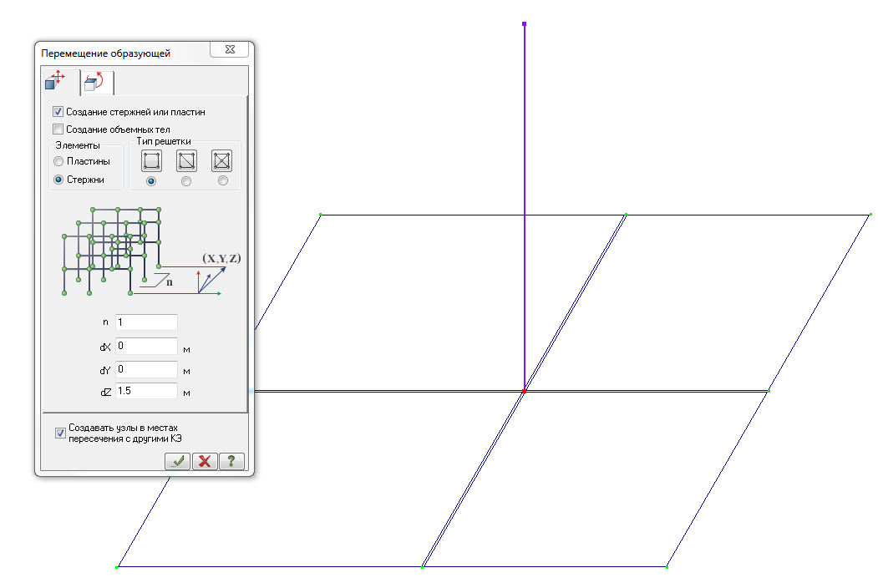This screenshot has height=588, width=878.
Task: Confirm with the green checkmark button
Action: pyautogui.click(x=177, y=461)
